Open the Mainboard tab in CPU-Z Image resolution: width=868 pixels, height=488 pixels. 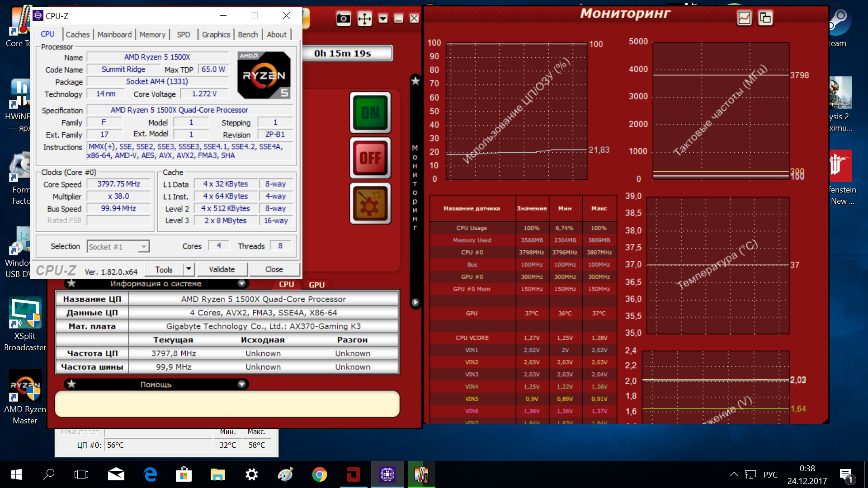pos(114,34)
